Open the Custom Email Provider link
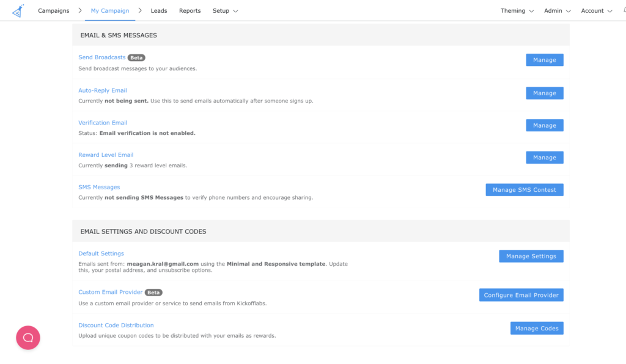Screen dimensions: 626x364 (x=110, y=292)
